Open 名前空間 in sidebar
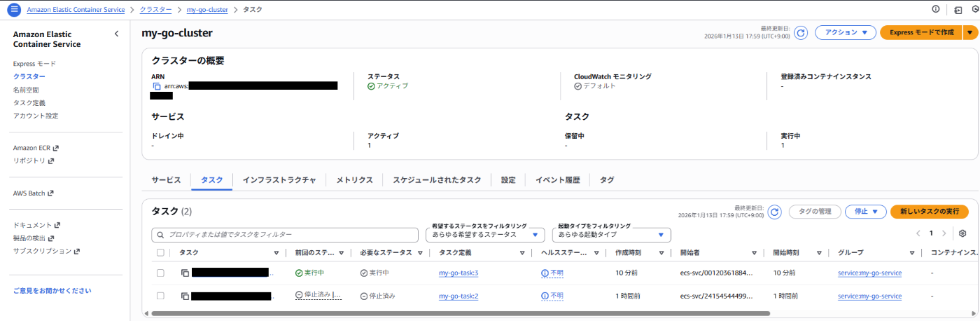Image resolution: width=980 pixels, height=321 pixels. (x=26, y=90)
